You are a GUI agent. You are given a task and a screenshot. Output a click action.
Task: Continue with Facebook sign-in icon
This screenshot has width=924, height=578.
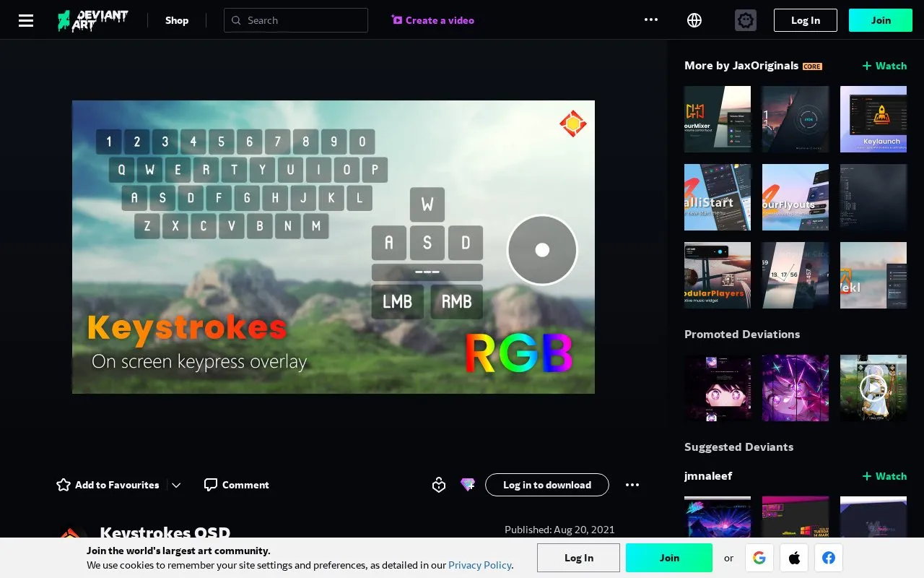click(829, 558)
